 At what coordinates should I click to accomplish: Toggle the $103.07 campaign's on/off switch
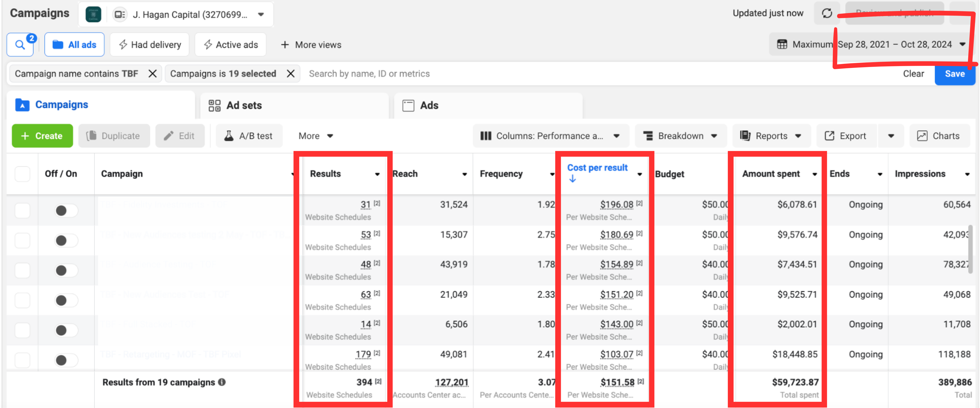[x=66, y=360]
